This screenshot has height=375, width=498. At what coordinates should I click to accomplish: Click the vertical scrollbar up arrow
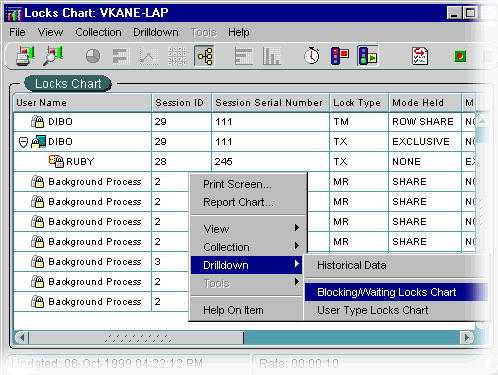[482, 121]
